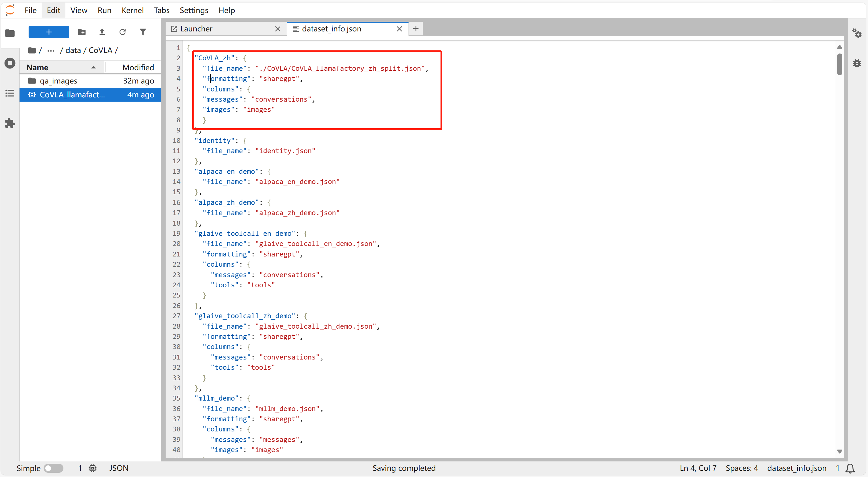Screen dimensions: 868x477
Task: Click the notifications bell icon
Action: [x=850, y=468]
